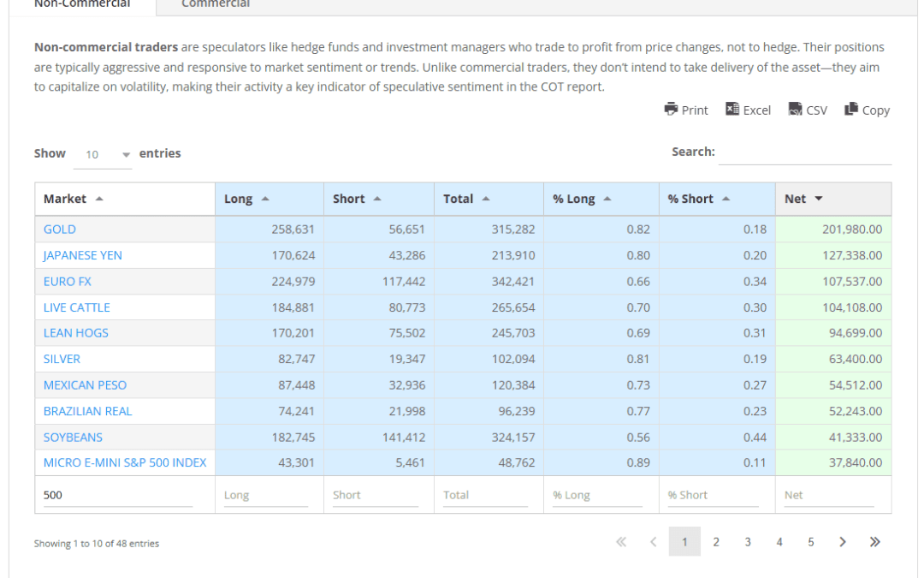
Task: Click the next-page right arrow
Action: pyautogui.click(x=843, y=541)
